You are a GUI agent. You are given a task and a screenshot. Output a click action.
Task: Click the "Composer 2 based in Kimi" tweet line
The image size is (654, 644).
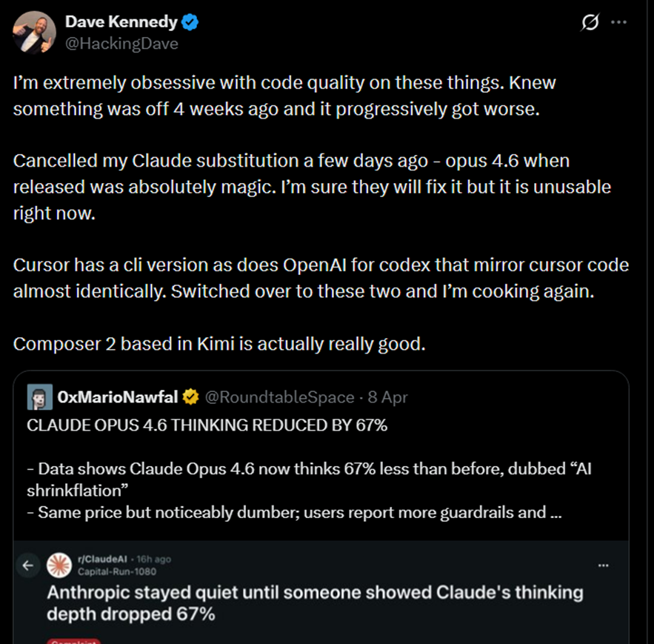coord(219,344)
